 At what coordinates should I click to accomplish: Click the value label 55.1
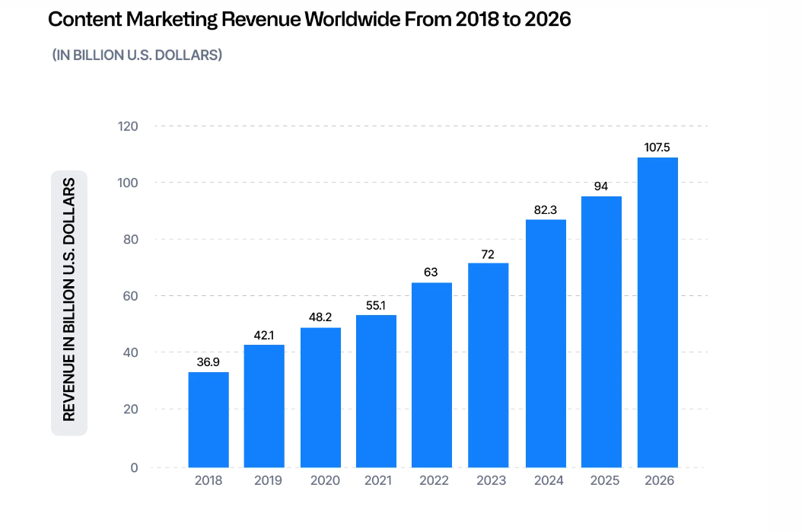(376, 305)
